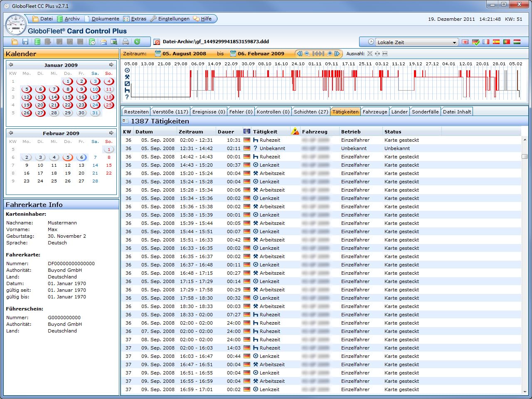Viewport: 532px width, 399px height.
Task: Switch to the Verstöße (117) tab
Action: (x=170, y=112)
